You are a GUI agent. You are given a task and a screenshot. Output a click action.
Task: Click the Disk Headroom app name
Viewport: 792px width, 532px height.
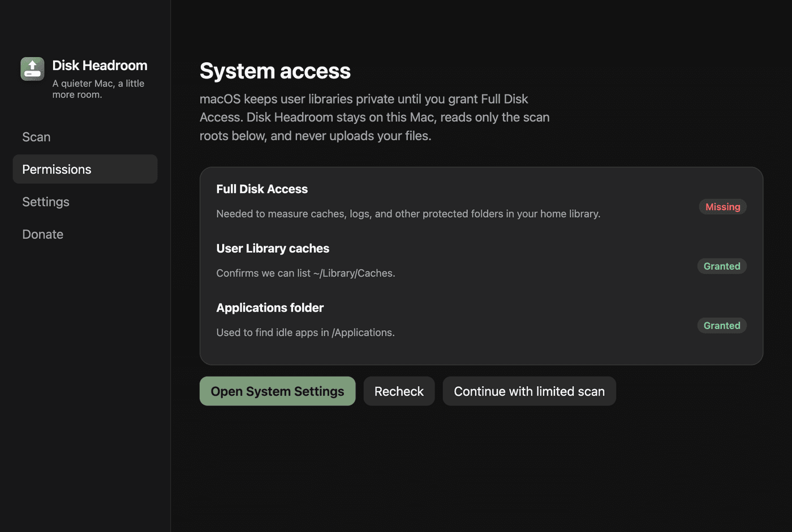[x=100, y=66]
